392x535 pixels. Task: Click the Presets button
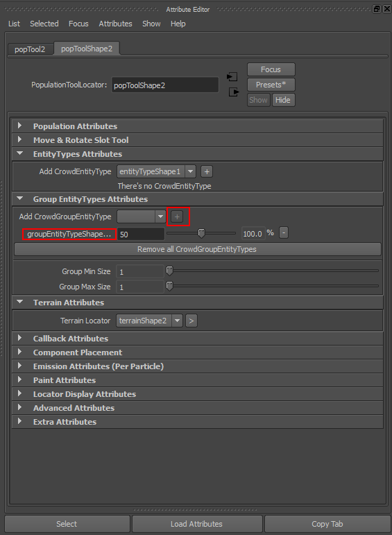[271, 85]
